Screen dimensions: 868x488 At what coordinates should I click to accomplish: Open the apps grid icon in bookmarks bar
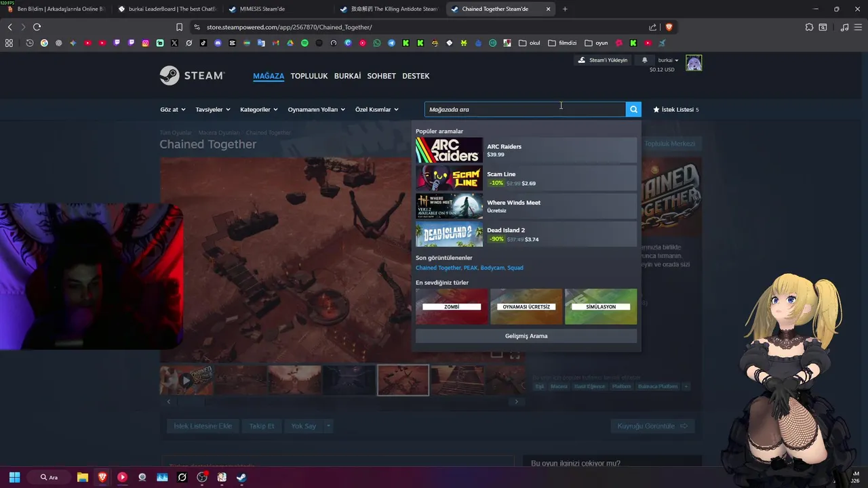tap(9, 43)
